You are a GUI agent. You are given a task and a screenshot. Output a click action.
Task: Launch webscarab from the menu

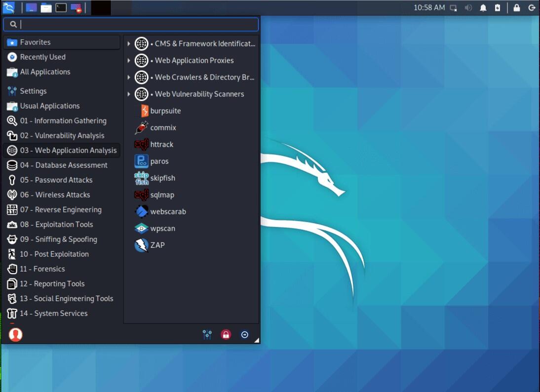pos(168,212)
